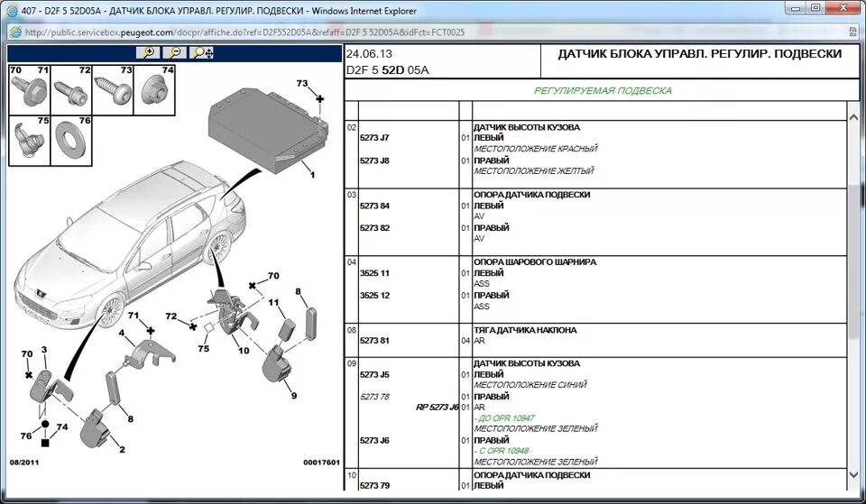Click down arrow of parts list scrollbar
The image size is (866, 504).
pos(853,475)
